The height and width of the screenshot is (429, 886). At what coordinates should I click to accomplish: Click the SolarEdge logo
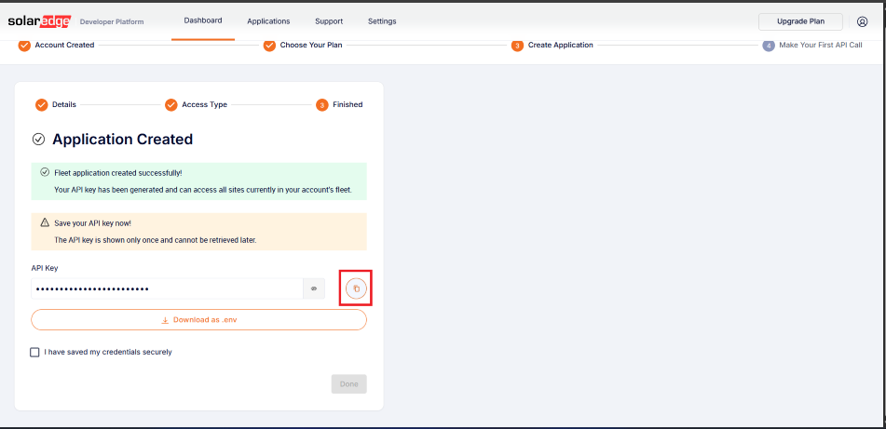point(40,21)
